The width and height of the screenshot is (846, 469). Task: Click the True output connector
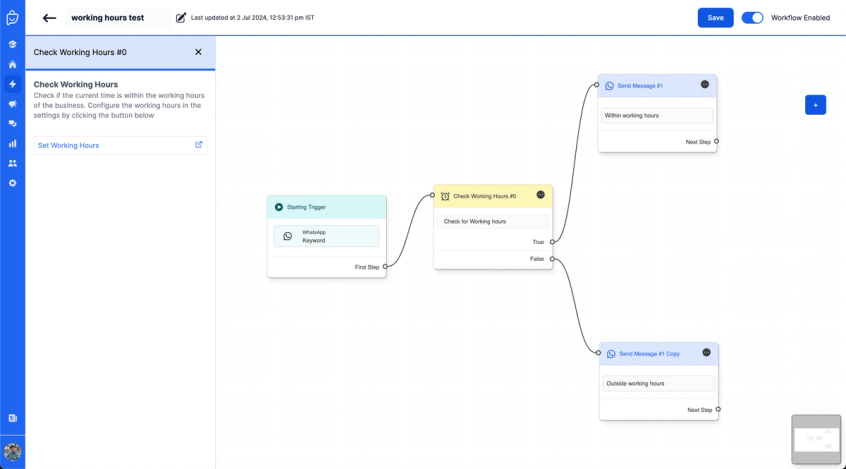pyautogui.click(x=552, y=242)
